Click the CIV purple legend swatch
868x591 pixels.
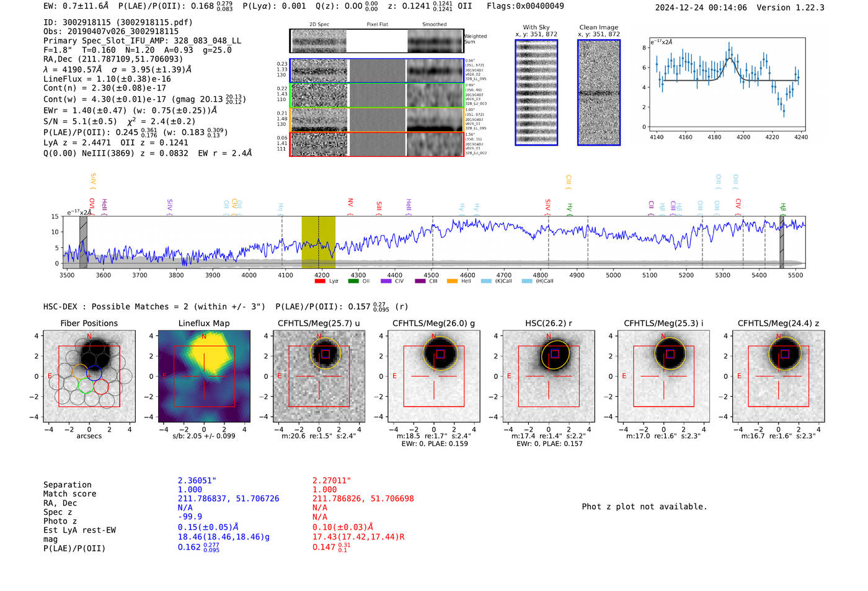click(386, 282)
